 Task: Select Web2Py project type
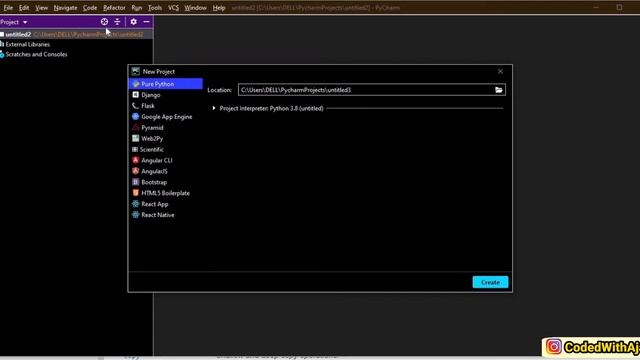pyautogui.click(x=165, y=138)
